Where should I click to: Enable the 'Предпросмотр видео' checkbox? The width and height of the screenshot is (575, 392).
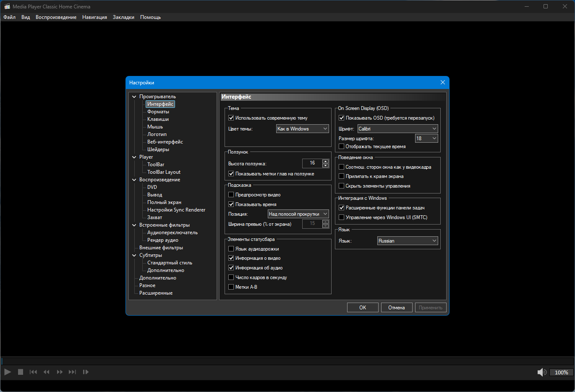click(231, 195)
